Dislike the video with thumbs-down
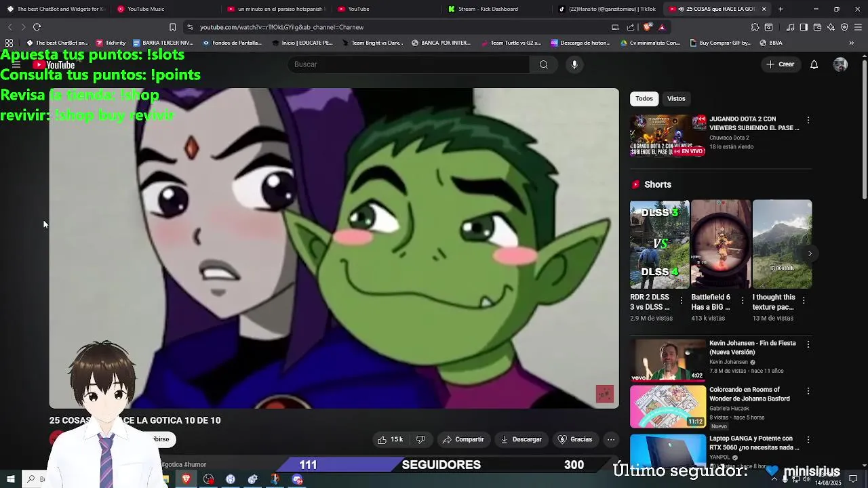 click(x=420, y=439)
